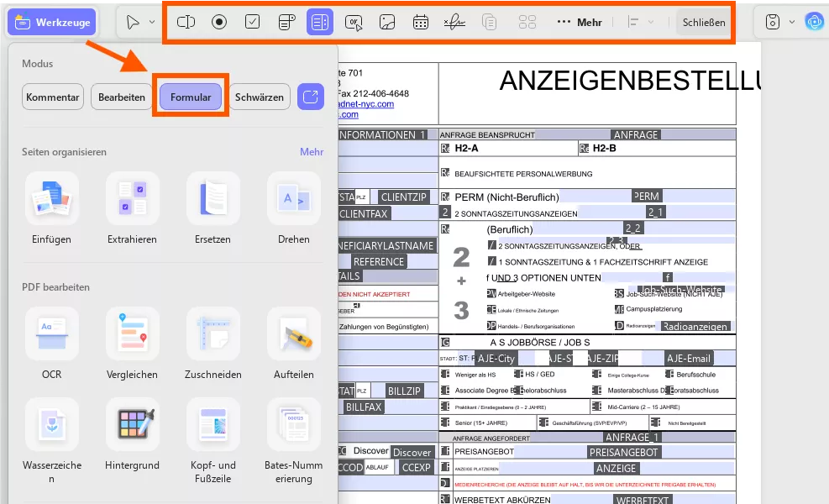Select the AJE-Email form field
The image size is (829, 504).
[x=689, y=359]
